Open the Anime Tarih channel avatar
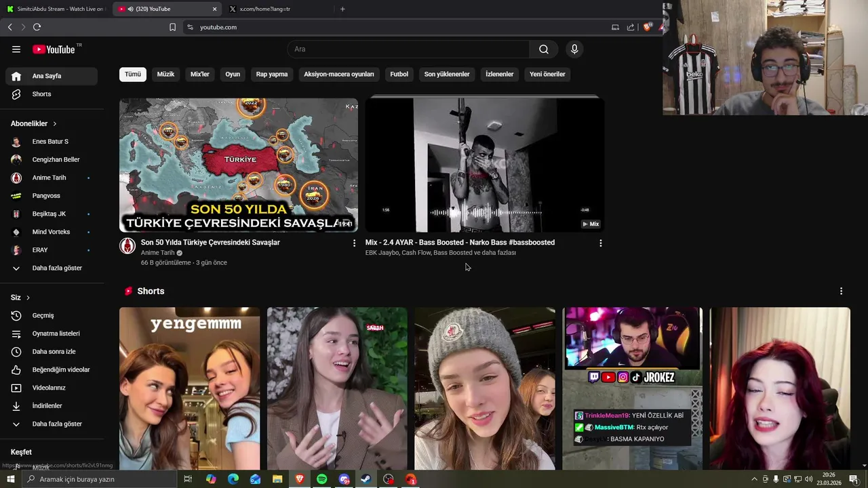Screen dimensions: 868x488 click(x=127, y=245)
